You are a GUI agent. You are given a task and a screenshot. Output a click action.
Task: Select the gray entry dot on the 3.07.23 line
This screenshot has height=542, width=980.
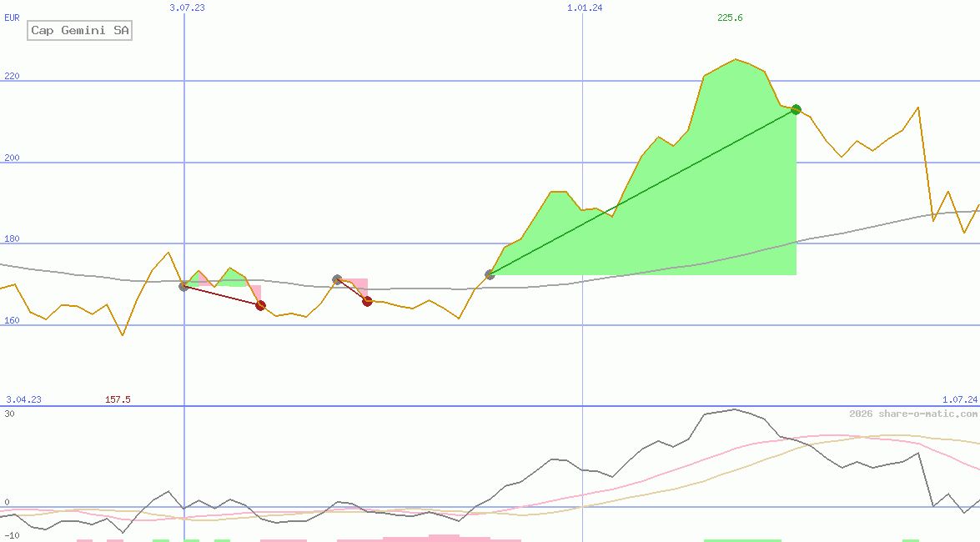[183, 286]
